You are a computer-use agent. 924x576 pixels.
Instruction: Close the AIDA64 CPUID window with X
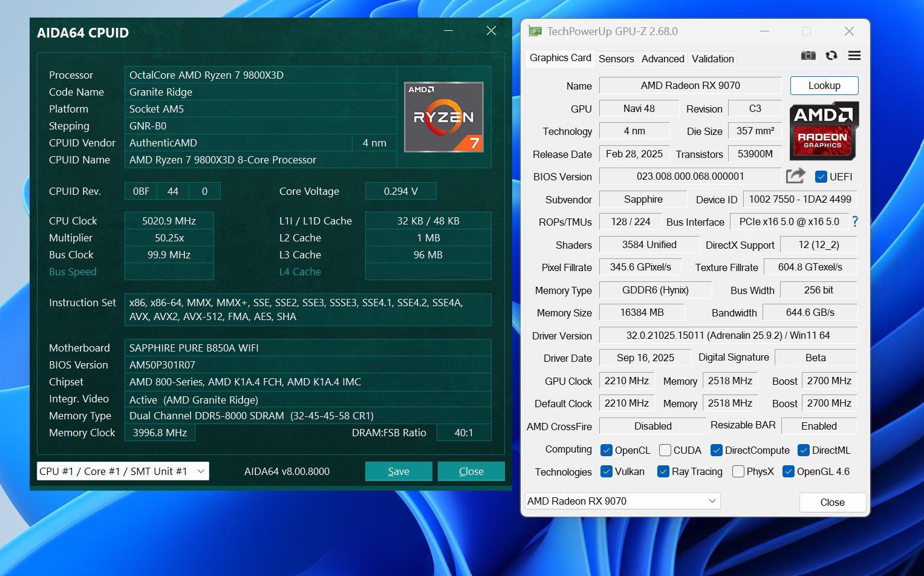[x=491, y=30]
